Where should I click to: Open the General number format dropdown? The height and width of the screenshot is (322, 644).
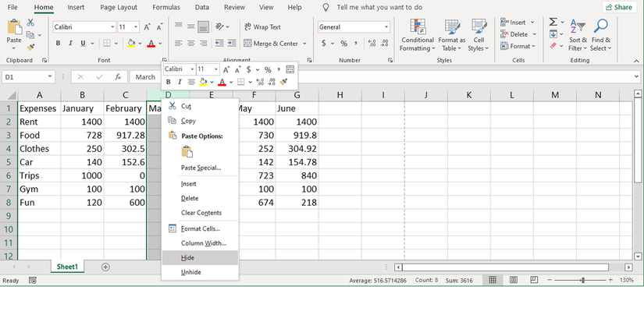point(386,27)
